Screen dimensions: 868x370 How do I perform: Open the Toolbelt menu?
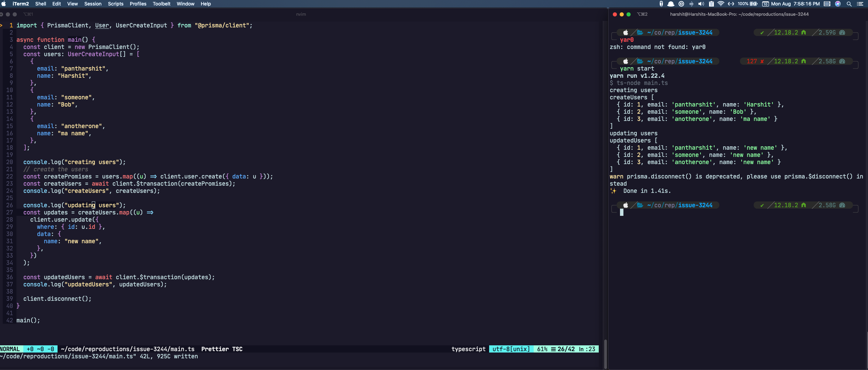(161, 4)
